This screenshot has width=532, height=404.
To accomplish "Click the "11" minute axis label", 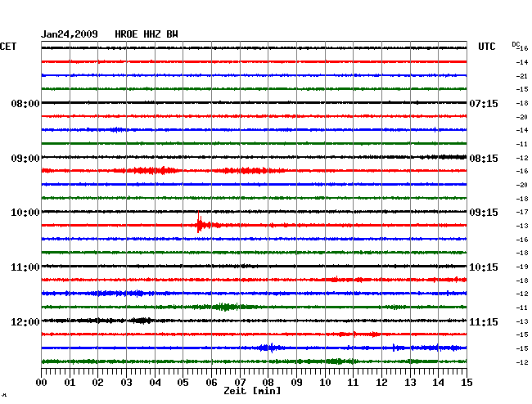I will tap(354, 383).
